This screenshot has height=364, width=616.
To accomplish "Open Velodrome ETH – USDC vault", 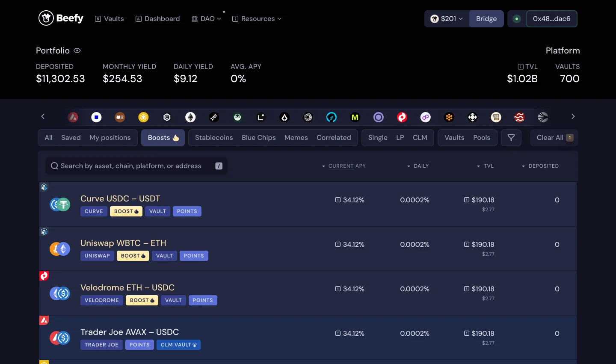I will (308, 293).
